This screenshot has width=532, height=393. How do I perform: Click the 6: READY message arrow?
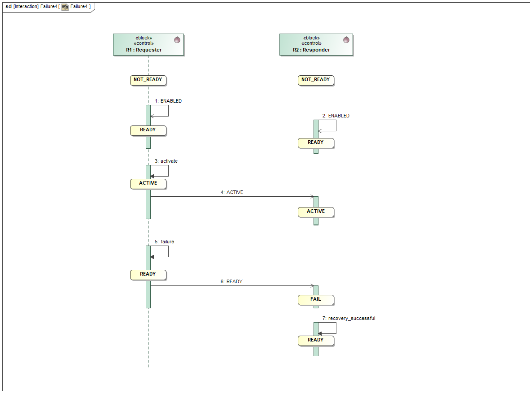[x=233, y=285]
